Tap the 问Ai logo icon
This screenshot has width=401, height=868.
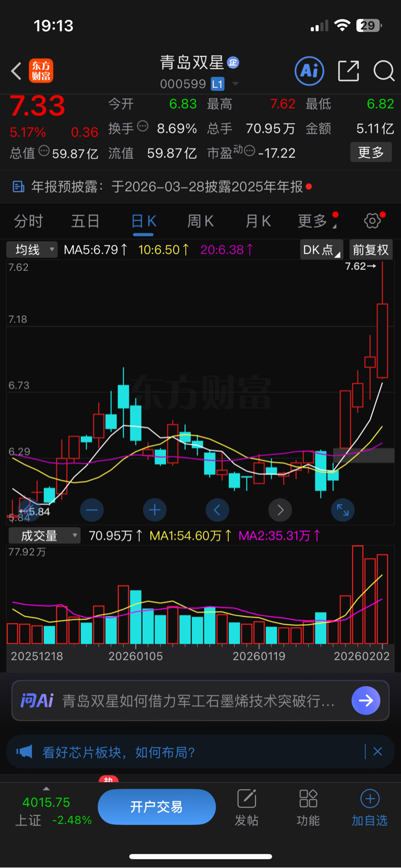click(x=37, y=700)
